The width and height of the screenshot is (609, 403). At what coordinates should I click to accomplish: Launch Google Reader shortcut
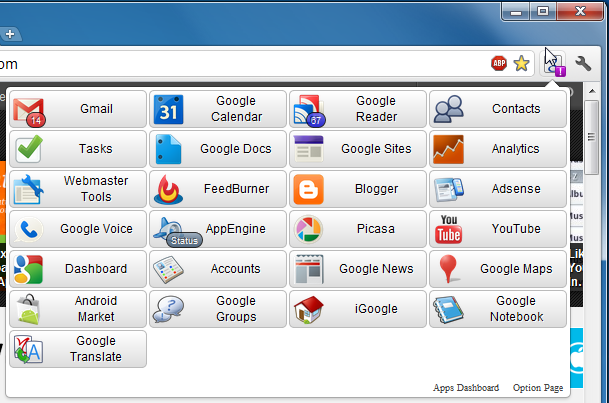click(358, 109)
